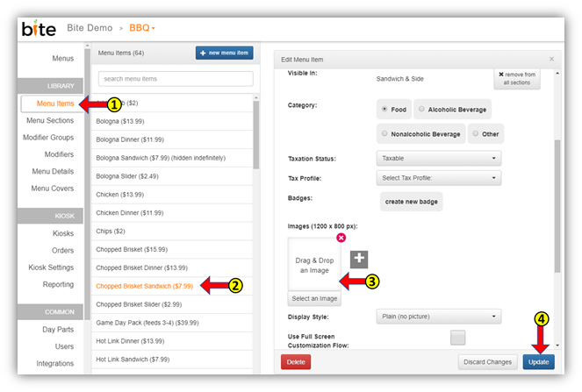This screenshot has height=392, width=582.
Task: Remove image using pink X icon
Action: 341,238
